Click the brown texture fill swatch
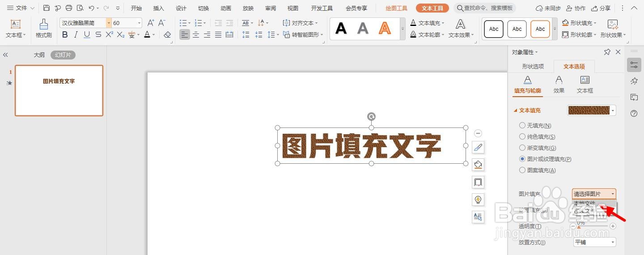This screenshot has width=644, height=255. (589, 110)
